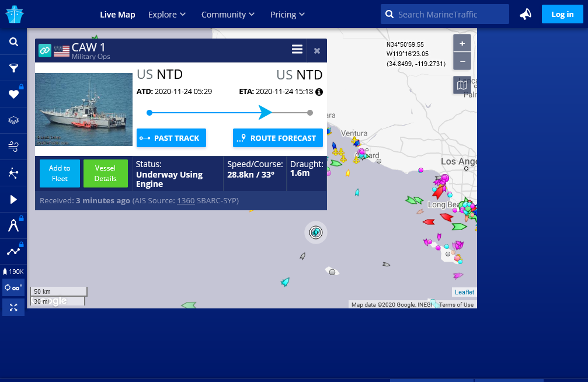This screenshot has width=588, height=382.
Task: Click the Ventura map label
Action: pyautogui.click(x=354, y=133)
